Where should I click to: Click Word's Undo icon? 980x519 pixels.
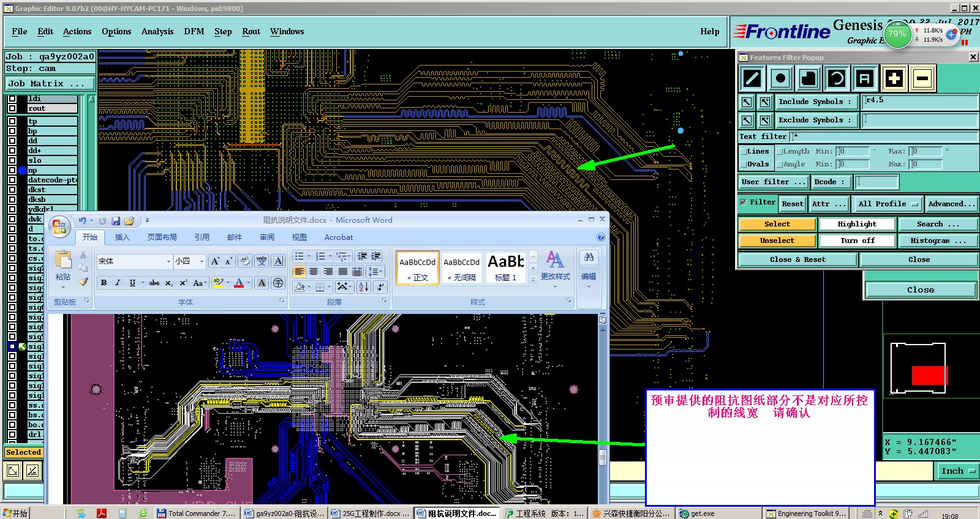tap(83, 221)
